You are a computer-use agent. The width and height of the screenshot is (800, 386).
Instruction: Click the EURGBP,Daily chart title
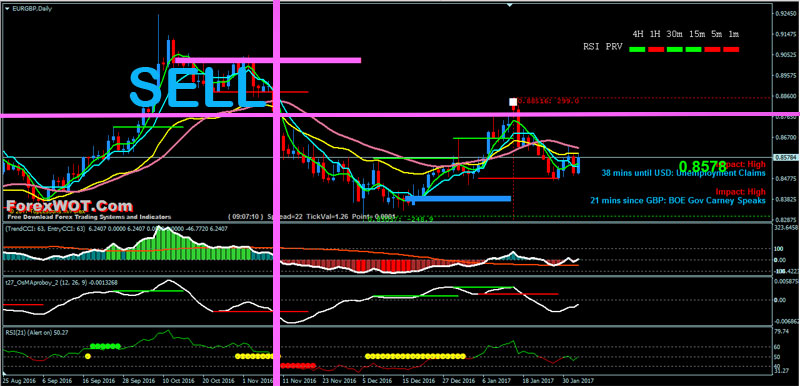(x=32, y=9)
